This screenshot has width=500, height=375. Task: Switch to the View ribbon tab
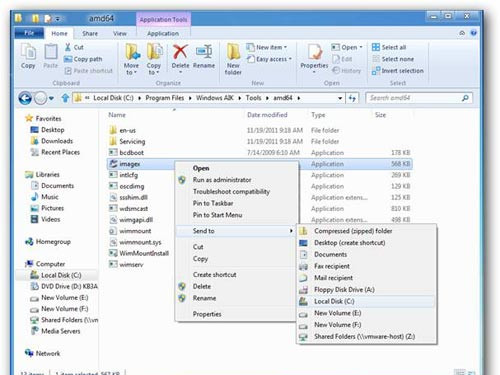click(x=120, y=33)
